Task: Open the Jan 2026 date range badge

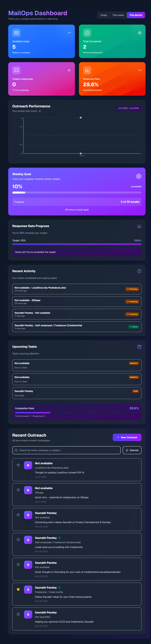Action: coord(128,108)
